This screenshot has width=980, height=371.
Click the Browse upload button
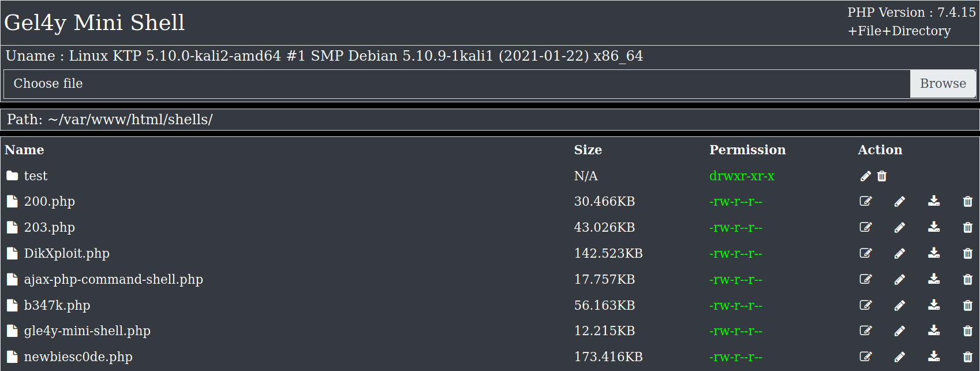943,84
